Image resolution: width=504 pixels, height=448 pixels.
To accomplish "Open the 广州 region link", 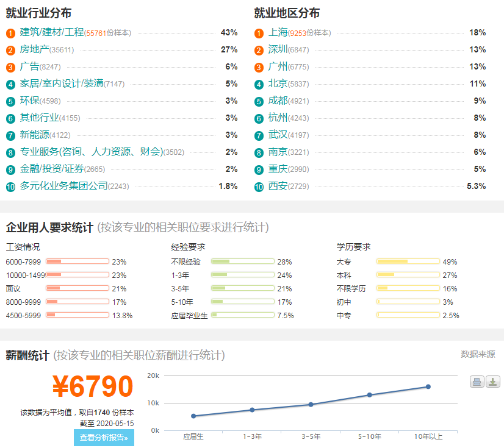I will (278, 66).
